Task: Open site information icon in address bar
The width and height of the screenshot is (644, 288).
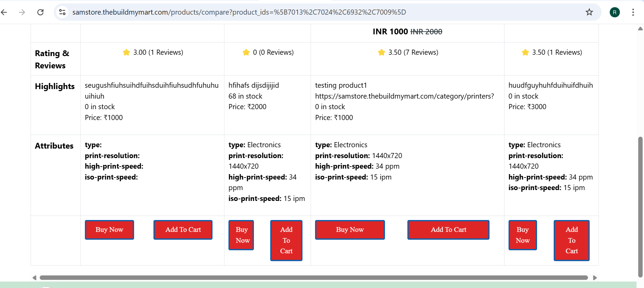Action: pyautogui.click(x=62, y=12)
